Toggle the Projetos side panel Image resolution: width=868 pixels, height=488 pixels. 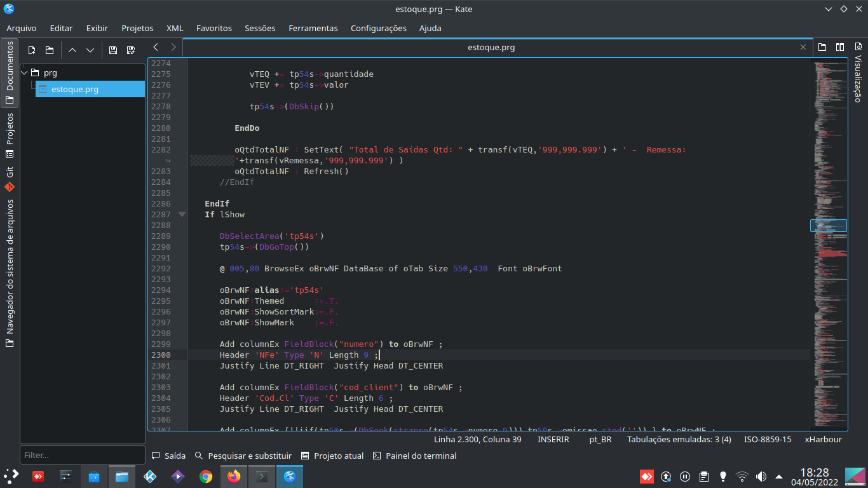coord(10,135)
